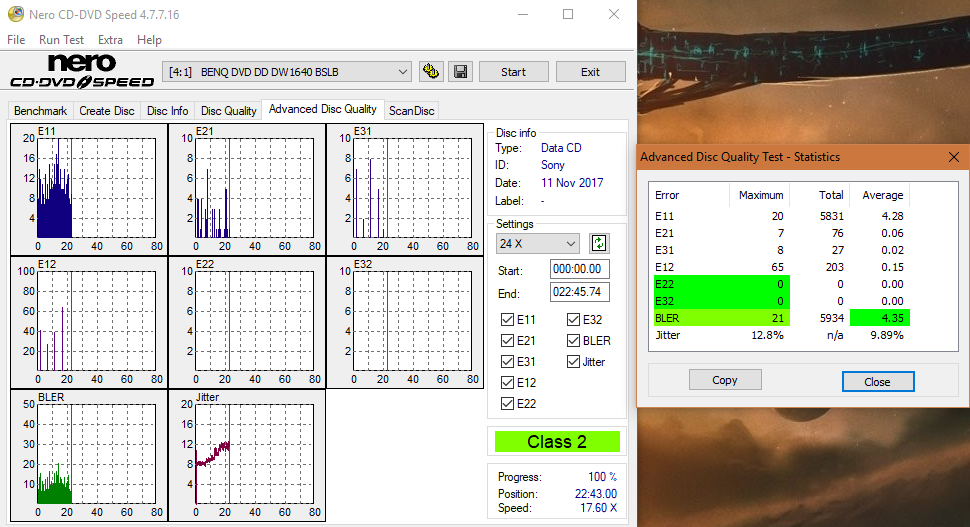This screenshot has height=527, width=970.
Task: Open the 24 X speed dropdown
Action: (x=537, y=244)
